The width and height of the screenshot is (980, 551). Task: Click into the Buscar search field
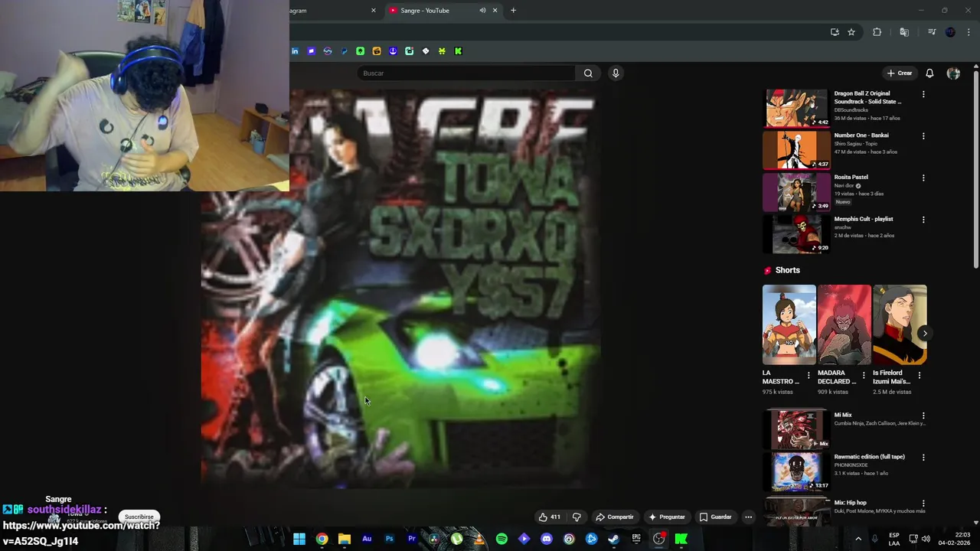[x=465, y=73]
